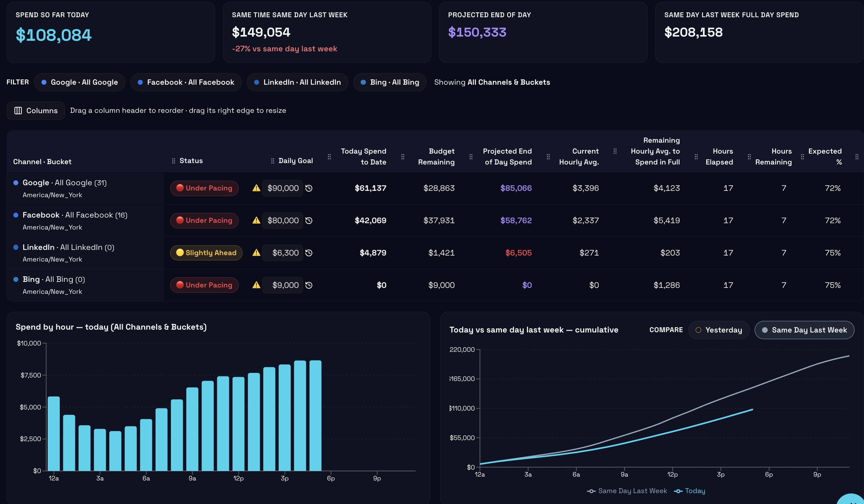Click drag handle left of Hours Elapsed header
The image size is (864, 504).
tap(696, 157)
